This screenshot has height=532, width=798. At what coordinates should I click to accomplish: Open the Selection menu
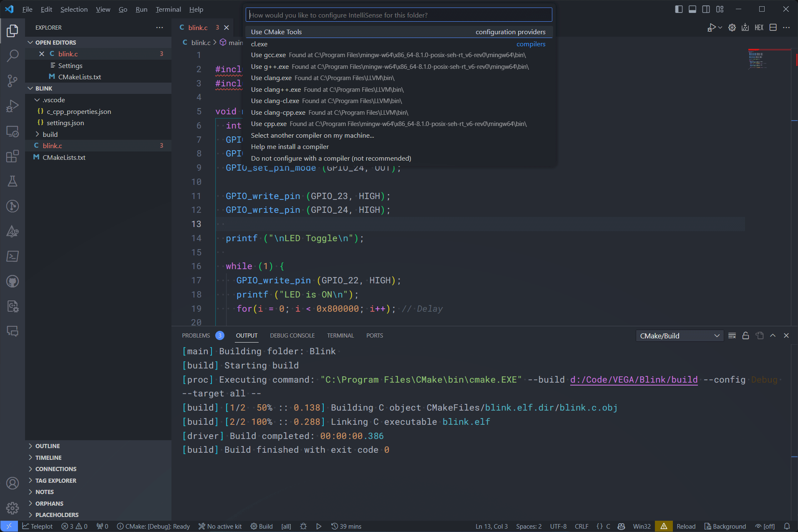(74, 9)
